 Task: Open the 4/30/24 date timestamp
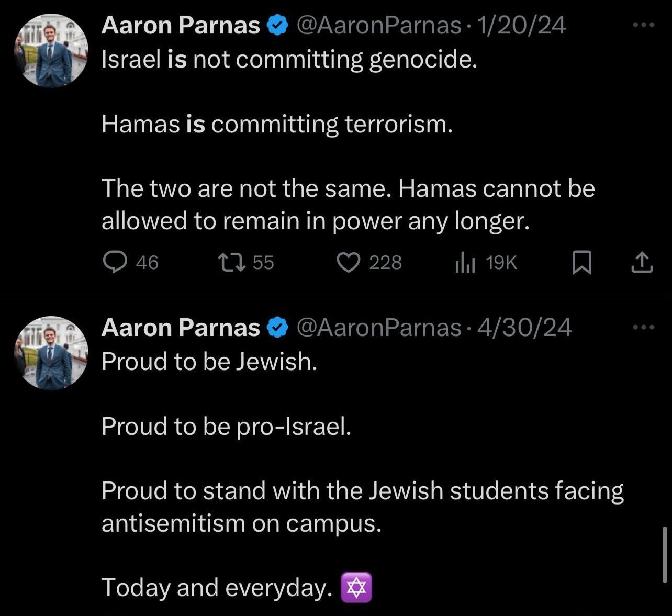(524, 328)
